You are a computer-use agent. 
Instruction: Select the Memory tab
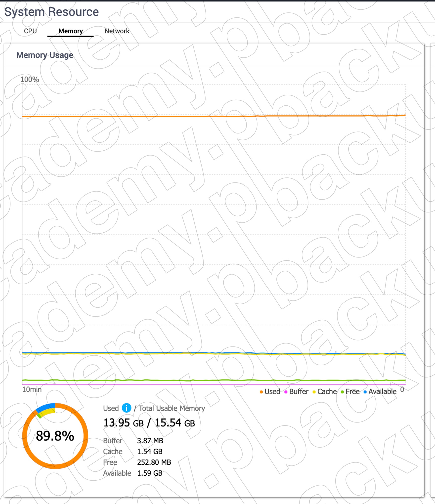pyautogui.click(x=71, y=31)
